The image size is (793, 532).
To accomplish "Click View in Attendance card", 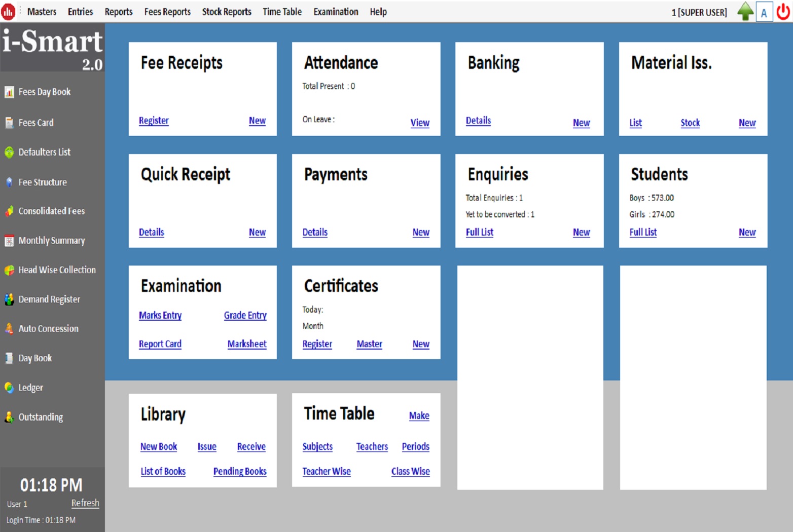I will tap(420, 123).
